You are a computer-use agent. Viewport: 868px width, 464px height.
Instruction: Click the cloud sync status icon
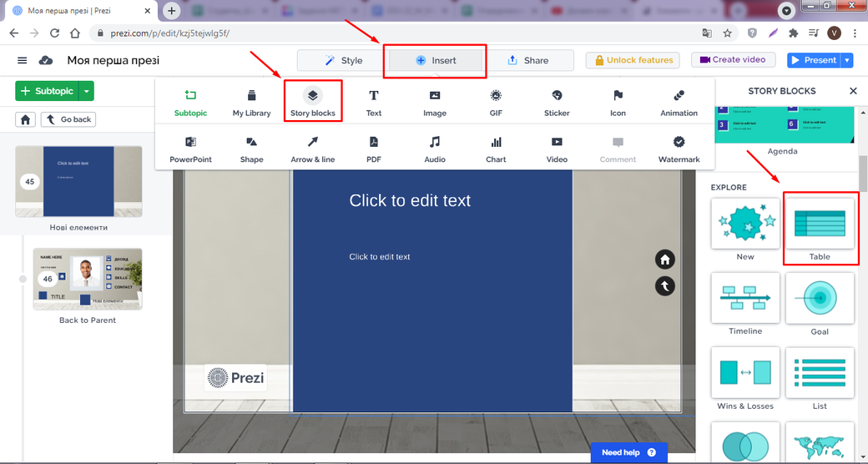[x=45, y=60]
